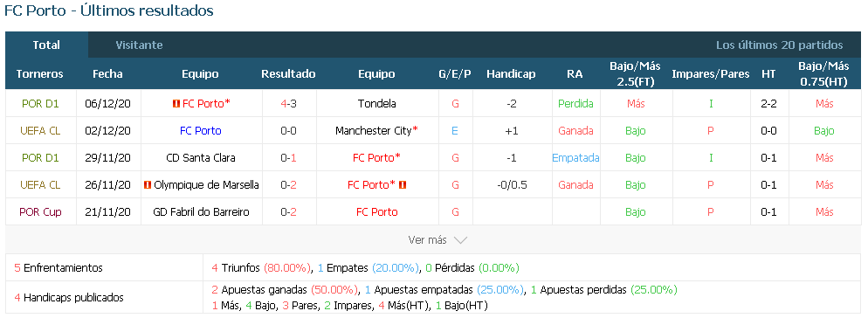Click red card icon beside FC Porto home
This screenshot has width=868, height=318.
coord(176,104)
